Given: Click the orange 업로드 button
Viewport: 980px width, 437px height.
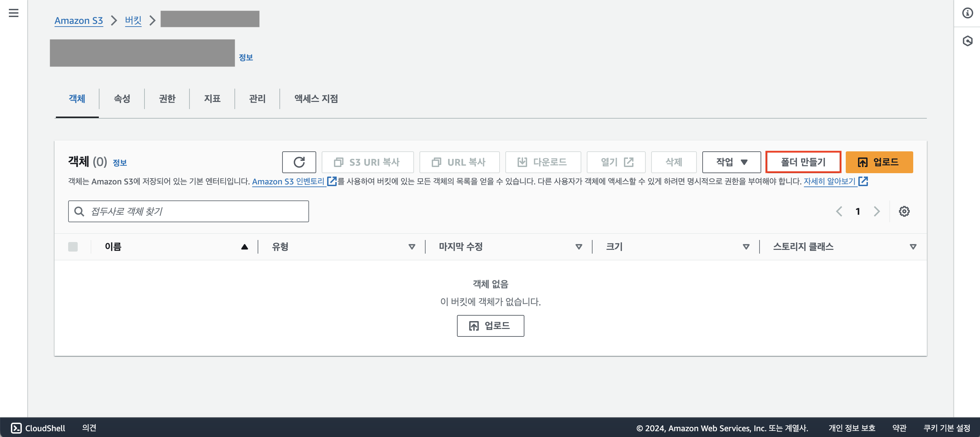Looking at the screenshot, I should (x=879, y=162).
